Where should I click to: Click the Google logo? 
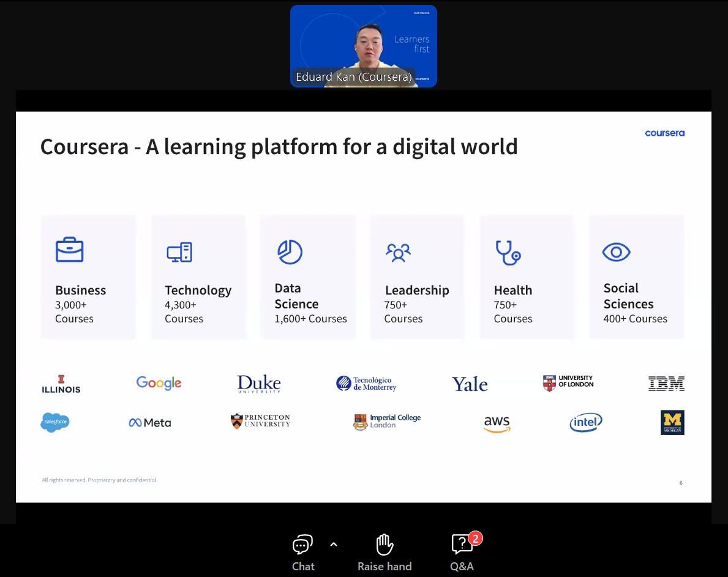[x=159, y=383]
